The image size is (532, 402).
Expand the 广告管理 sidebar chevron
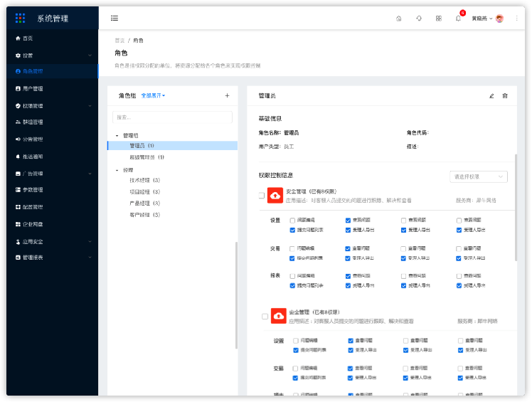point(90,174)
